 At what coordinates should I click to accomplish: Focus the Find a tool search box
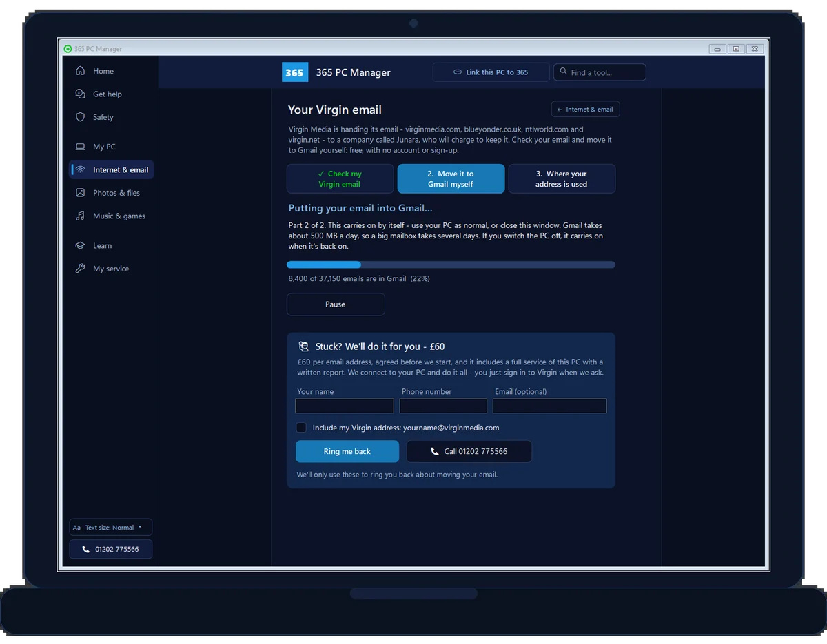600,72
